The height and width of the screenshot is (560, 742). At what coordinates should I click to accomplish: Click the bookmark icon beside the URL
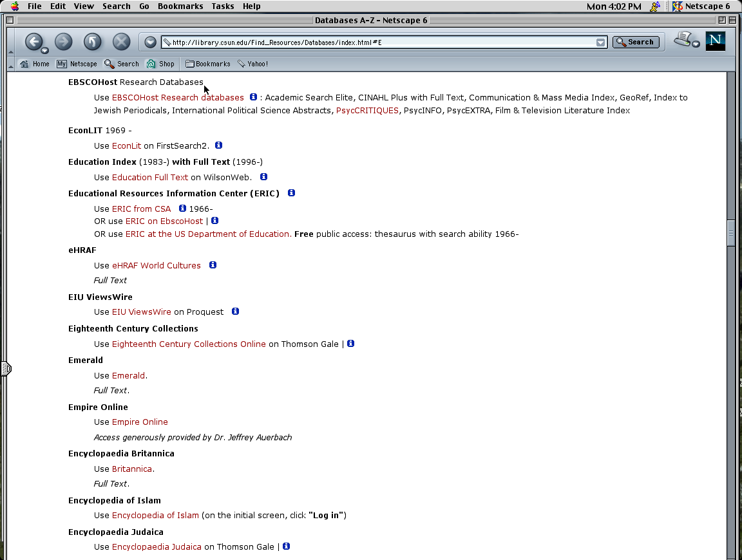click(167, 42)
